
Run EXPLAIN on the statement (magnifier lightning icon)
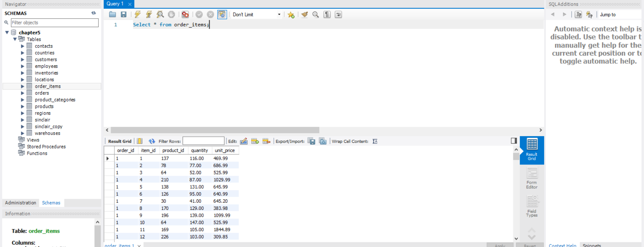coord(160,14)
